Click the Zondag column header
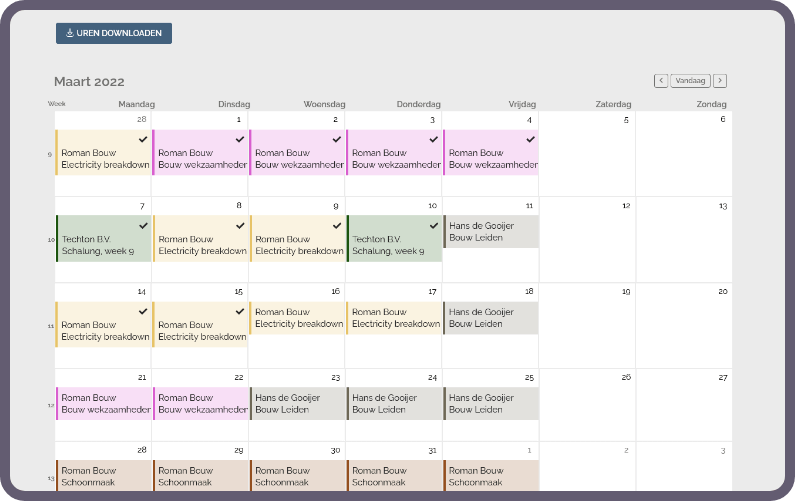Image resolution: width=795 pixels, height=501 pixels. [711, 104]
